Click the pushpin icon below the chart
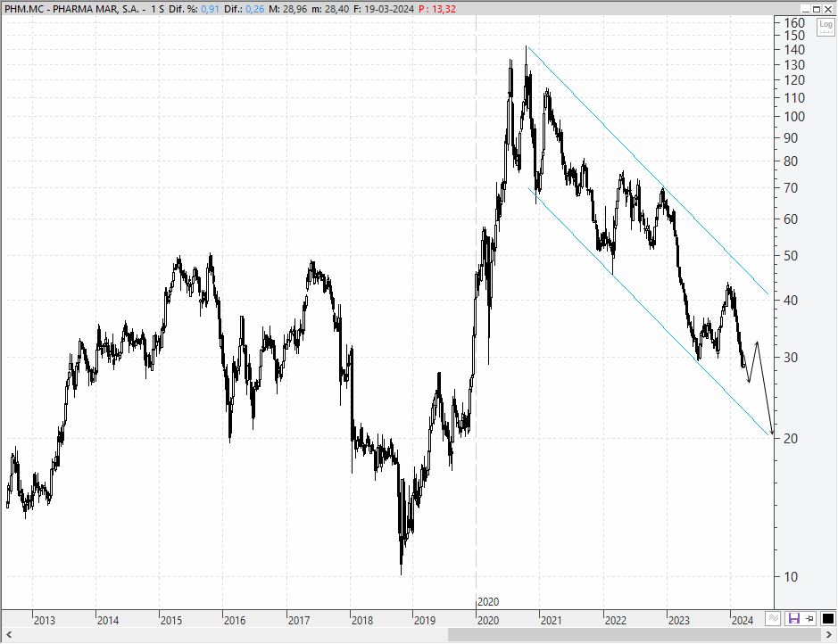Image resolution: width=838 pixels, height=644 pixels. [x=809, y=618]
